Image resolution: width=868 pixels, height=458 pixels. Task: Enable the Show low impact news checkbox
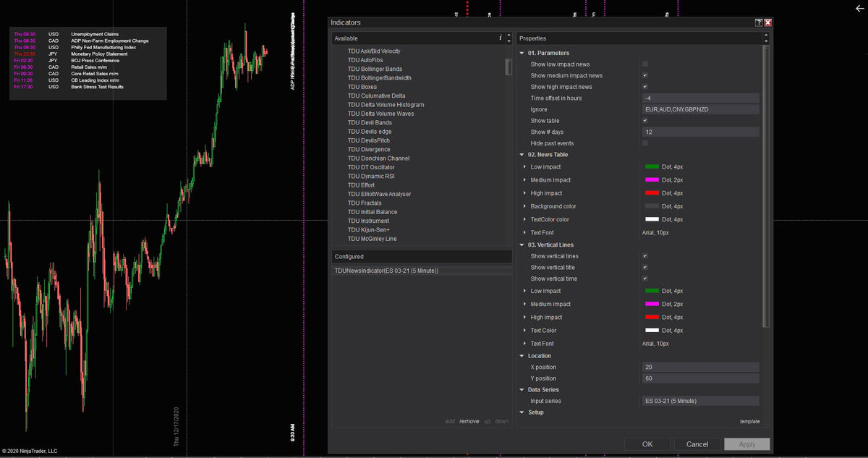point(643,64)
